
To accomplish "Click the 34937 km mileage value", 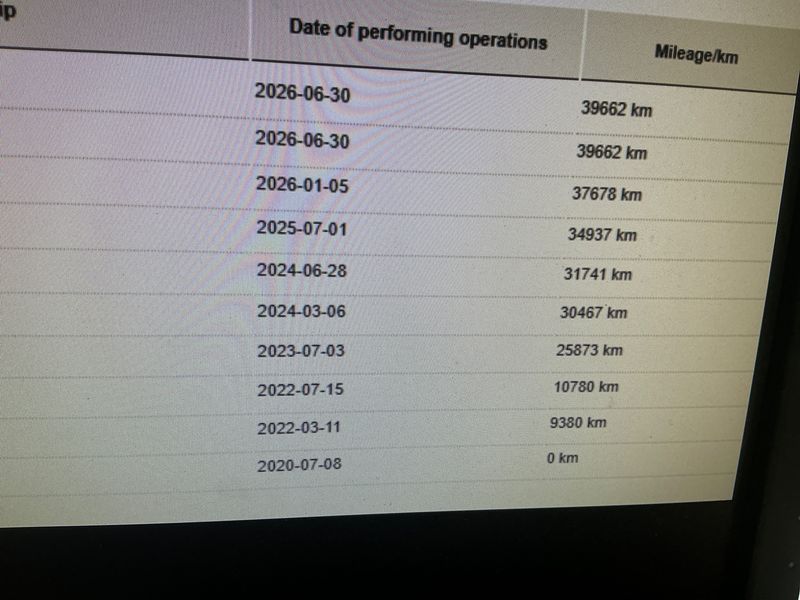I will 602,235.
